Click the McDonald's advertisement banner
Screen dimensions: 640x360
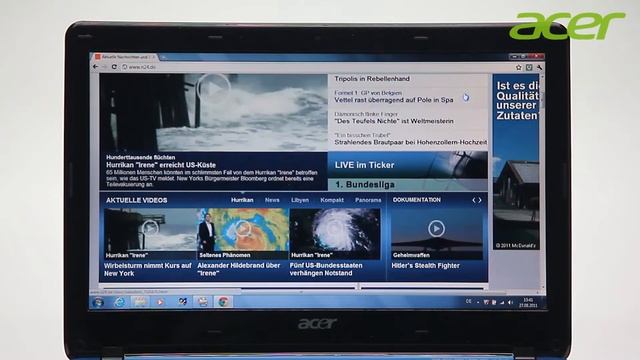pyautogui.click(x=516, y=162)
